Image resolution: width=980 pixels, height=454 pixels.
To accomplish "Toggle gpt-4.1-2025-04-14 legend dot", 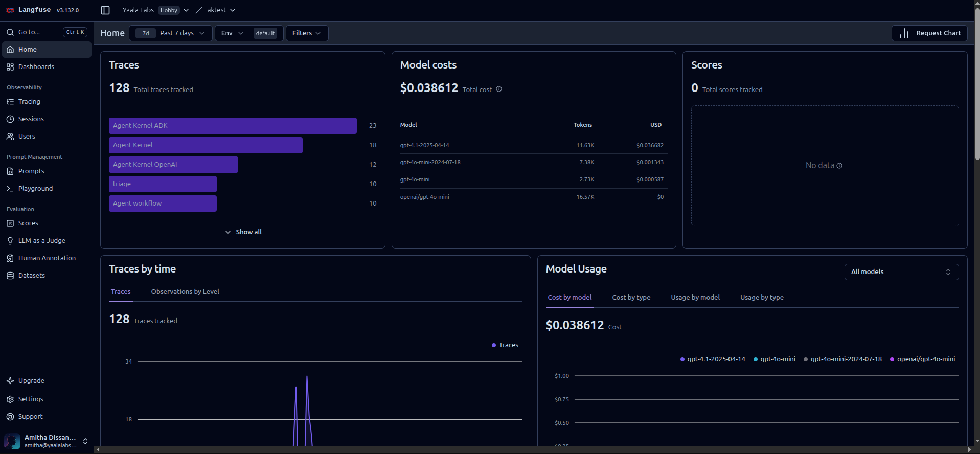I will (682, 359).
